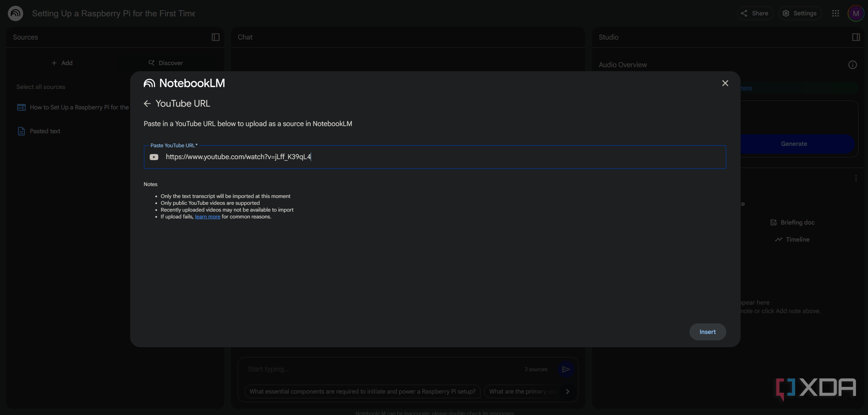Click the Raspberry Pi source web icon
Image resolution: width=868 pixels, height=415 pixels.
point(21,107)
